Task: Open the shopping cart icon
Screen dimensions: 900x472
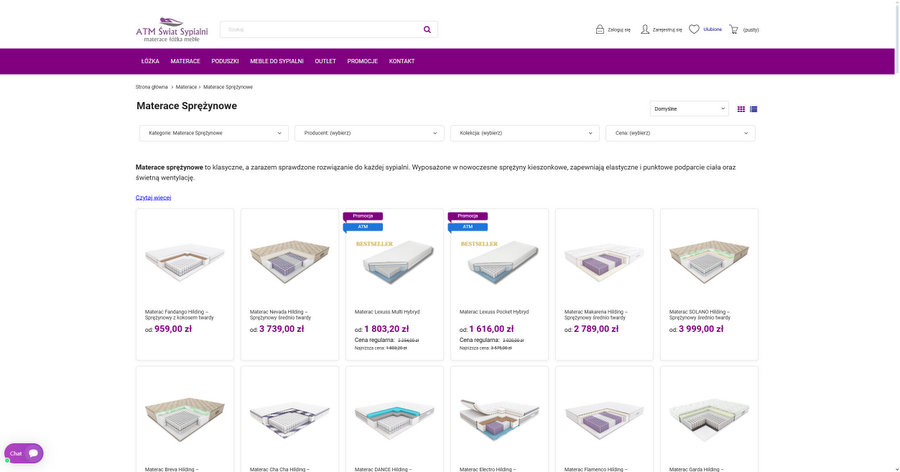Action: [x=734, y=29]
